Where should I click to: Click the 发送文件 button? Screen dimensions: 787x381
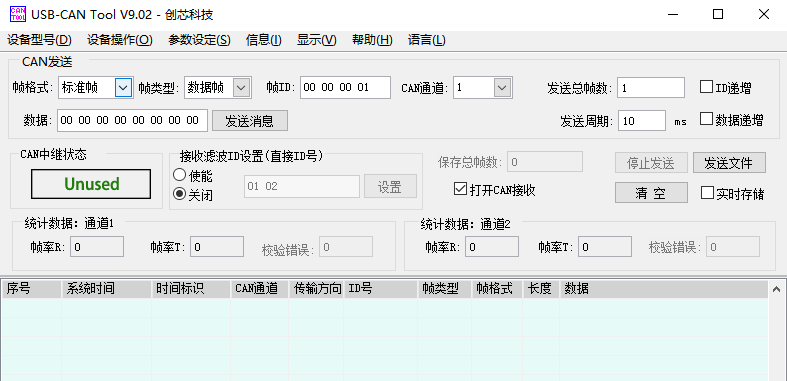pos(729,163)
